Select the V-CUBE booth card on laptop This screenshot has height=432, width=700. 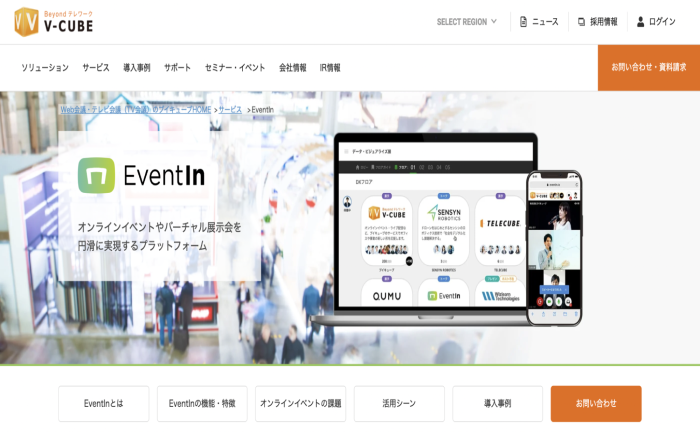387,231
